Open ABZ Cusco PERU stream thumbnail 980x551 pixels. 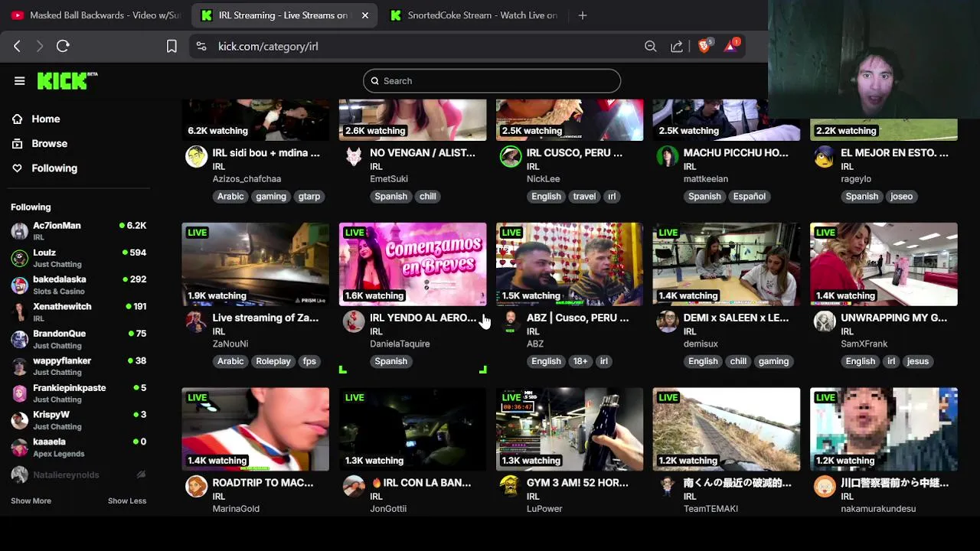pos(570,264)
